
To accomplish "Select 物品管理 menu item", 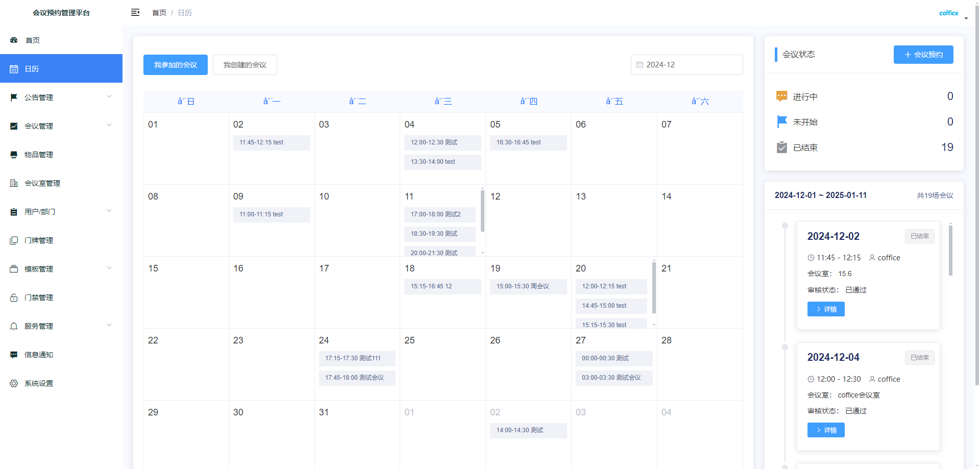I will pos(61,155).
